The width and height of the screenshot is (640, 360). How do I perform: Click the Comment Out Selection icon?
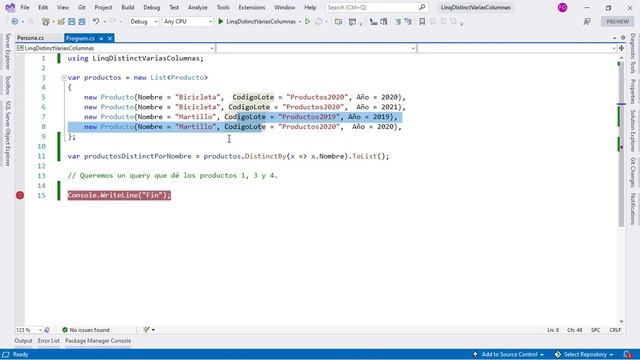tap(398, 22)
